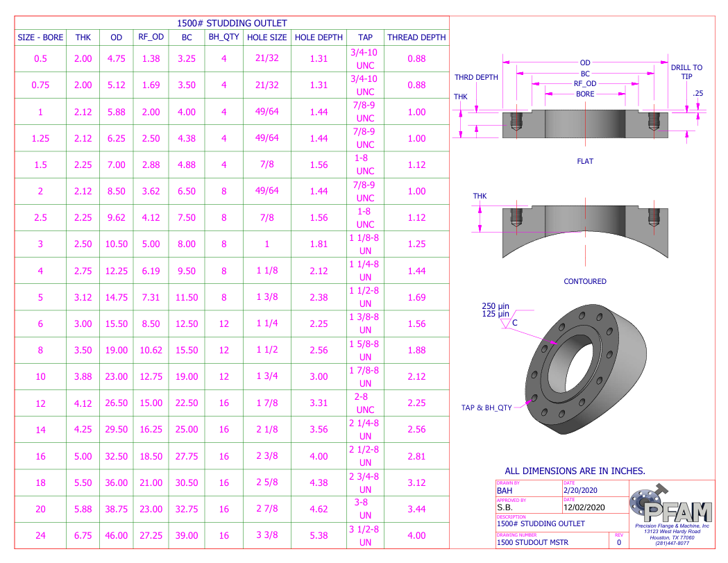Click the surface finish symbol marked C
Image resolution: width=728 pixels, height=563 pixels.
click(510, 322)
